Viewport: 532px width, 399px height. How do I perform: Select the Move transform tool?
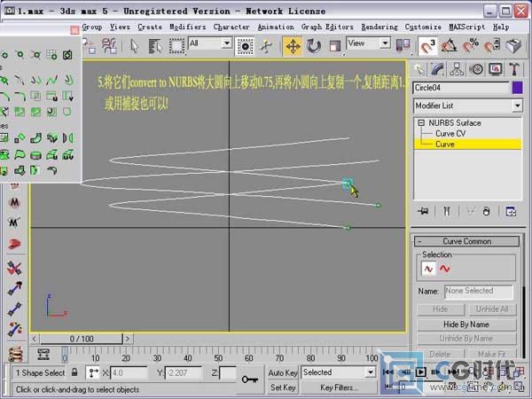(293, 46)
